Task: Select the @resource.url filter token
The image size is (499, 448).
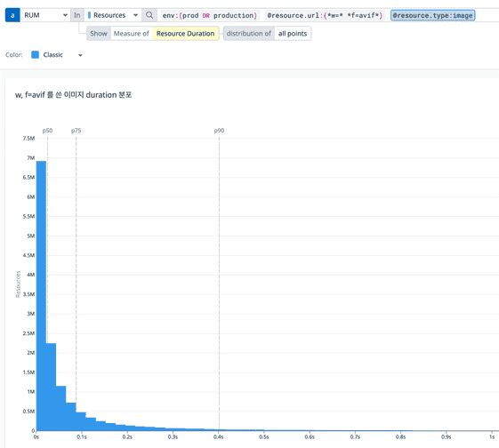Action: [325, 15]
